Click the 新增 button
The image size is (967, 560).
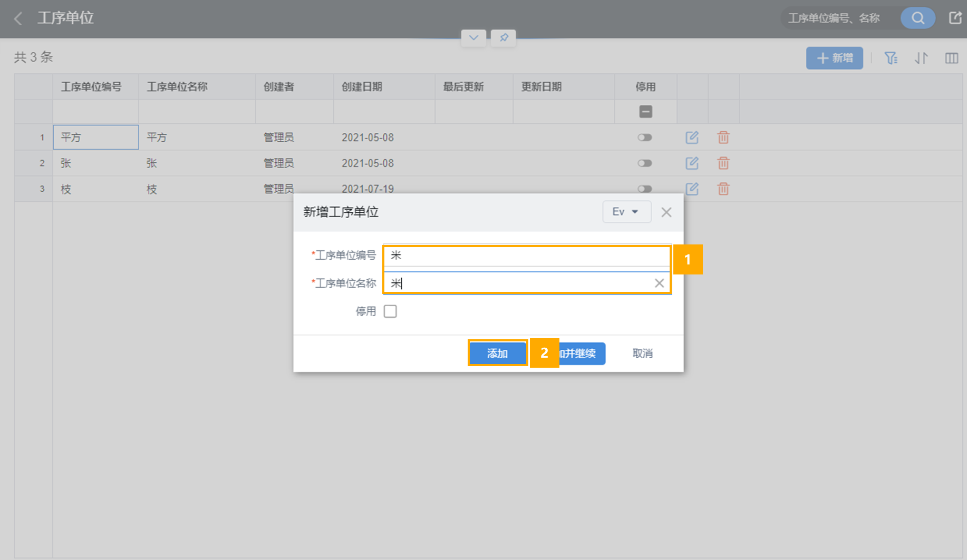pos(834,58)
